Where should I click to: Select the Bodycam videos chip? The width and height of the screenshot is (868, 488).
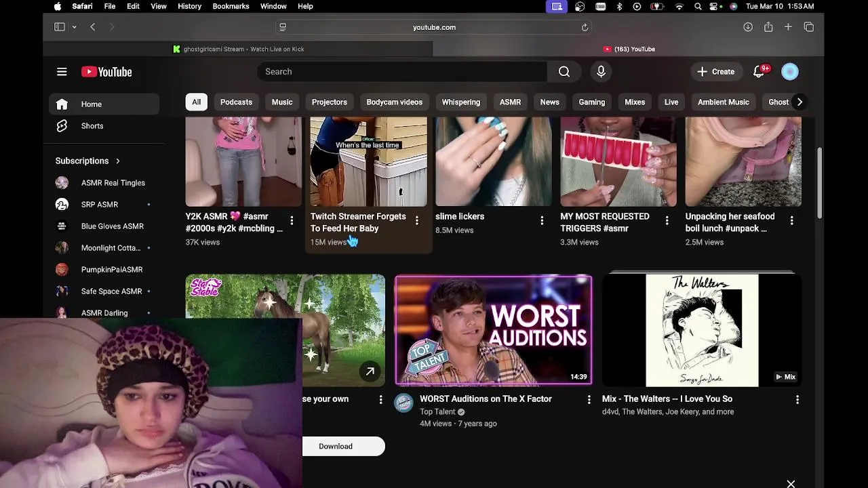tap(394, 102)
